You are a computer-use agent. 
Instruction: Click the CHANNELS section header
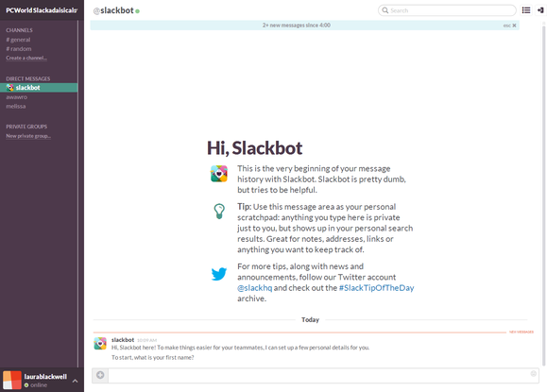19,30
